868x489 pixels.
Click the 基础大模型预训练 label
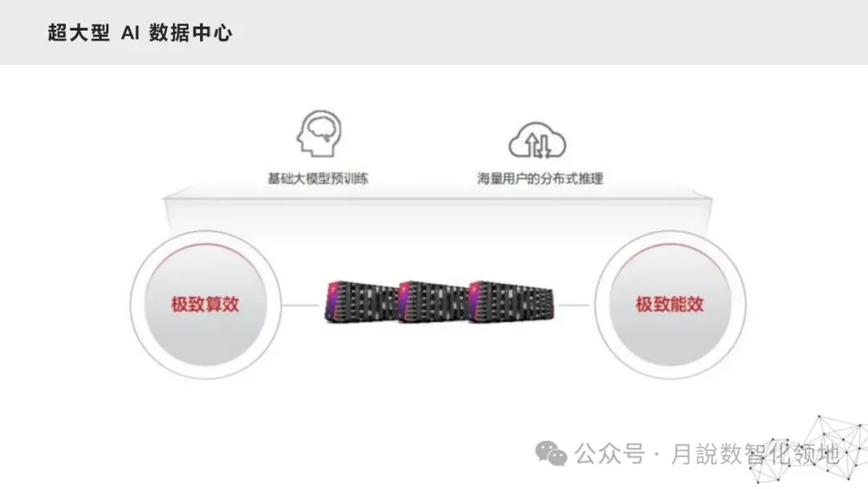317,179
